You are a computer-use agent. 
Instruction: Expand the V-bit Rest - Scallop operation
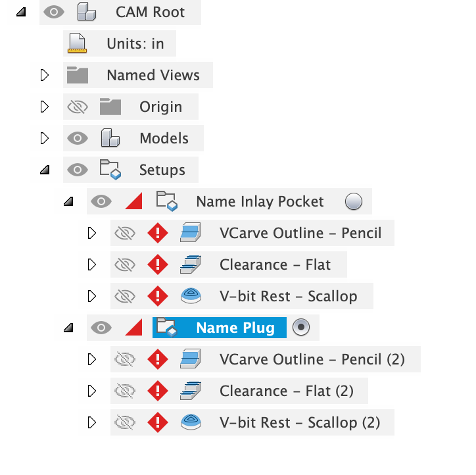click(91, 297)
